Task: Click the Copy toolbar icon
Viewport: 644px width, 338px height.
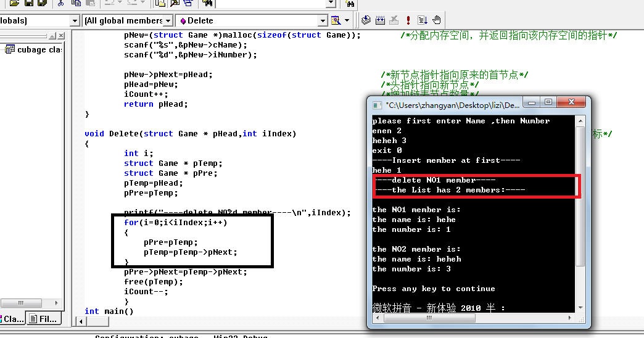Action: pos(76,3)
